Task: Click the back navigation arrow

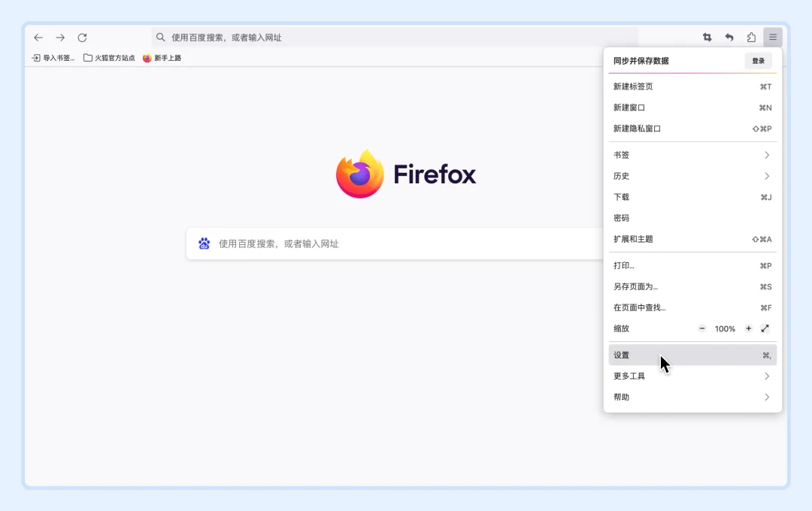Action: (x=38, y=38)
